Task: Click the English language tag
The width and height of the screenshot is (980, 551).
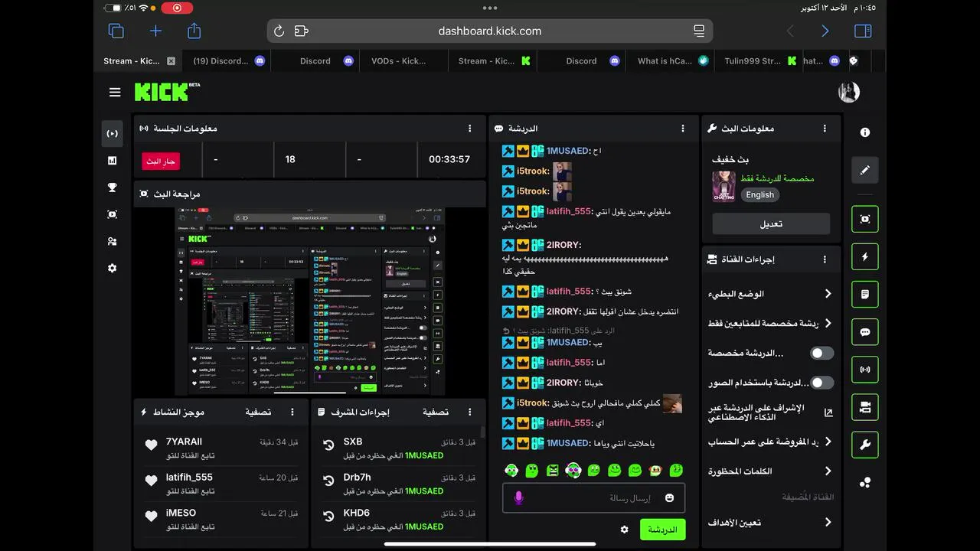Action: (x=760, y=194)
